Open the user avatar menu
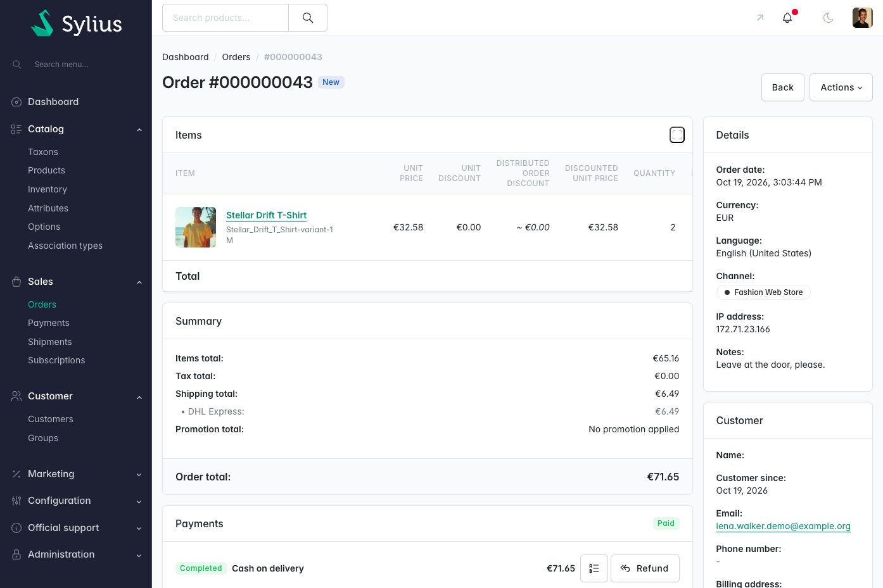Screen dimensions: 883x588 click(x=863, y=18)
